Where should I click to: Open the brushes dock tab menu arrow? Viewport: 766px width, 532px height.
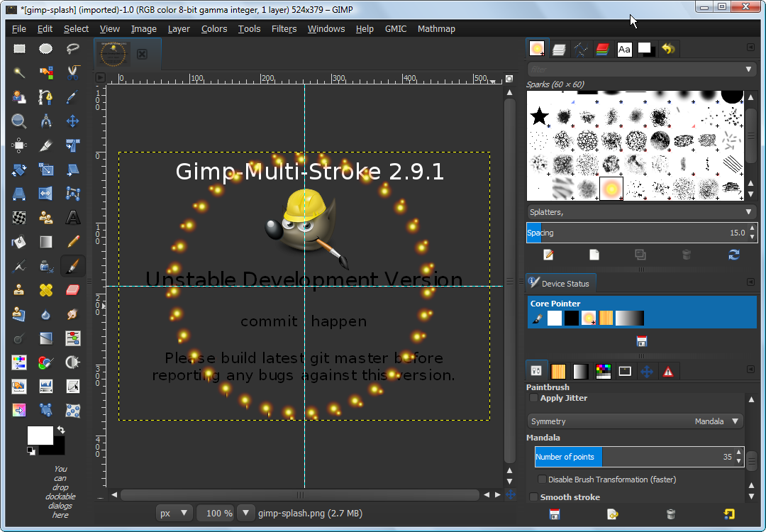pyautogui.click(x=750, y=48)
